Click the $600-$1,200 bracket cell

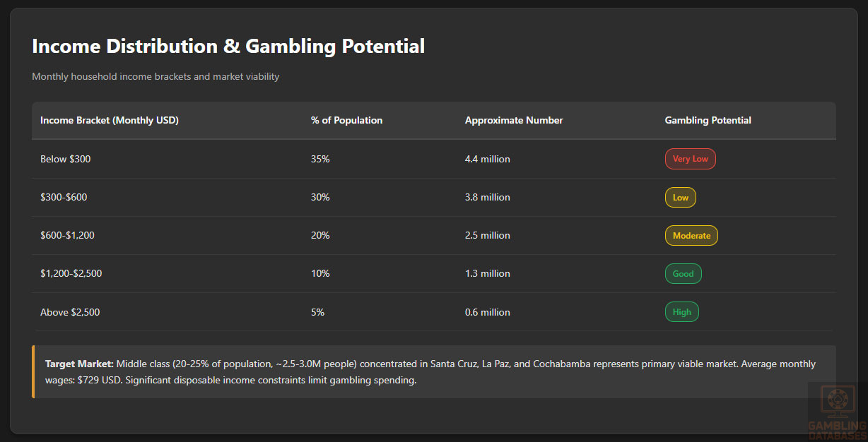(67, 236)
